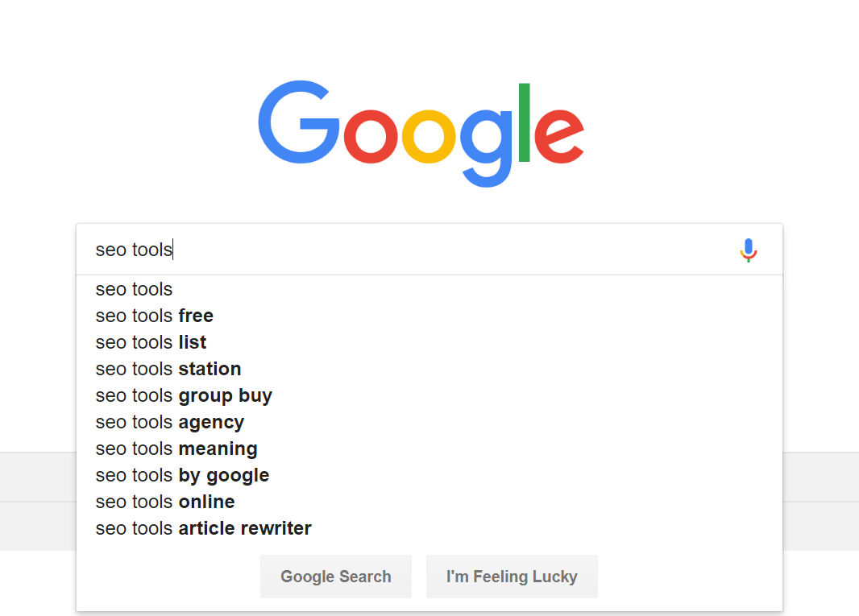Viewport: 859px width, 616px height.
Task: Click the Google Search button
Action: [336, 577]
